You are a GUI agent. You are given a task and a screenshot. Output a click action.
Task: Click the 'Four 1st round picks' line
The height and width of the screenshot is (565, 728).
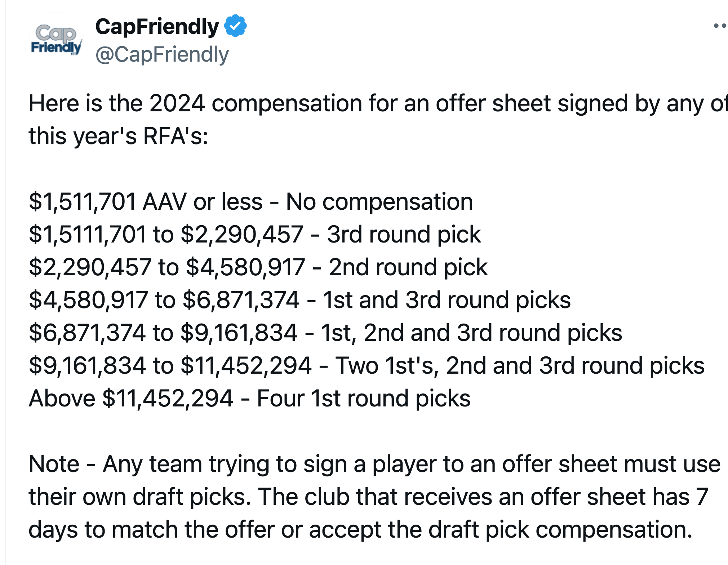click(x=250, y=399)
